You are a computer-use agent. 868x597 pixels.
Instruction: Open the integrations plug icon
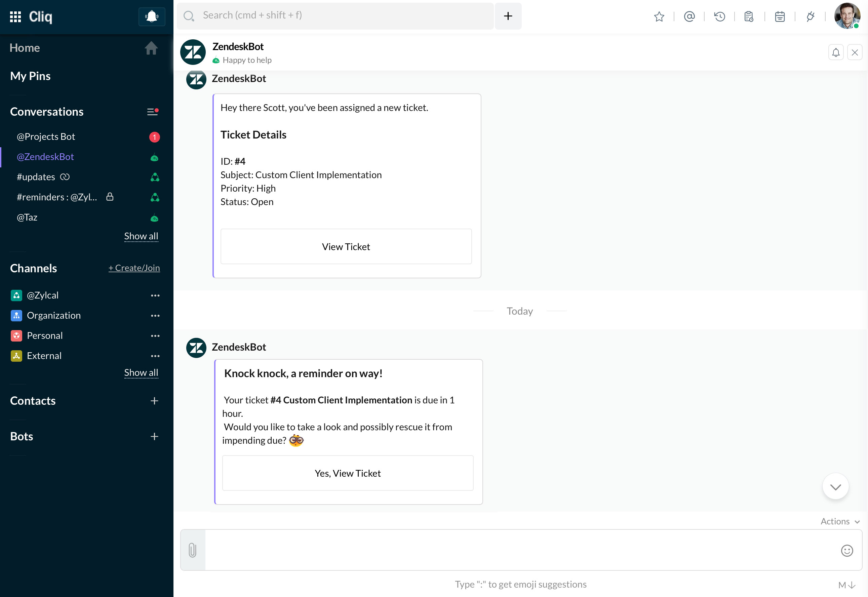(x=810, y=16)
